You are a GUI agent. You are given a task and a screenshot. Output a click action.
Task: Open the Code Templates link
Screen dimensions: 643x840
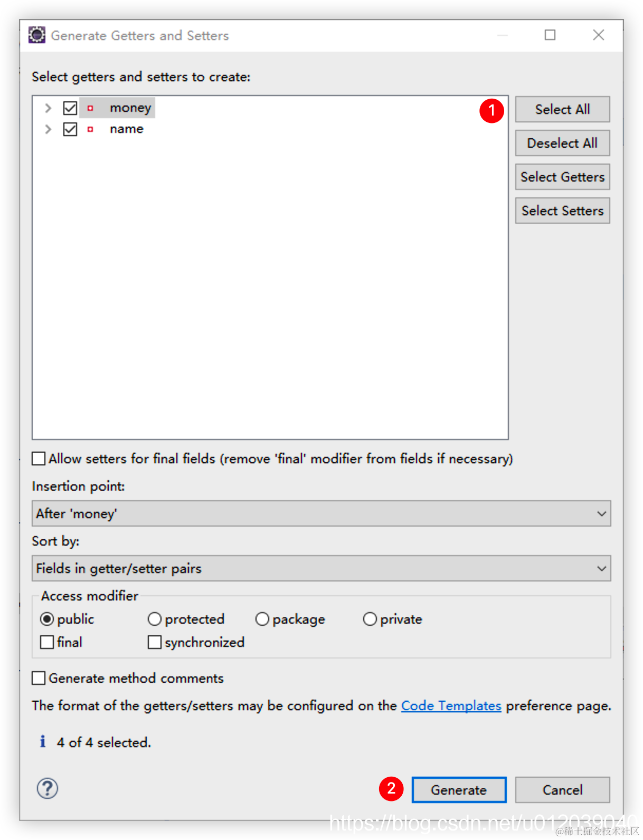point(451,705)
